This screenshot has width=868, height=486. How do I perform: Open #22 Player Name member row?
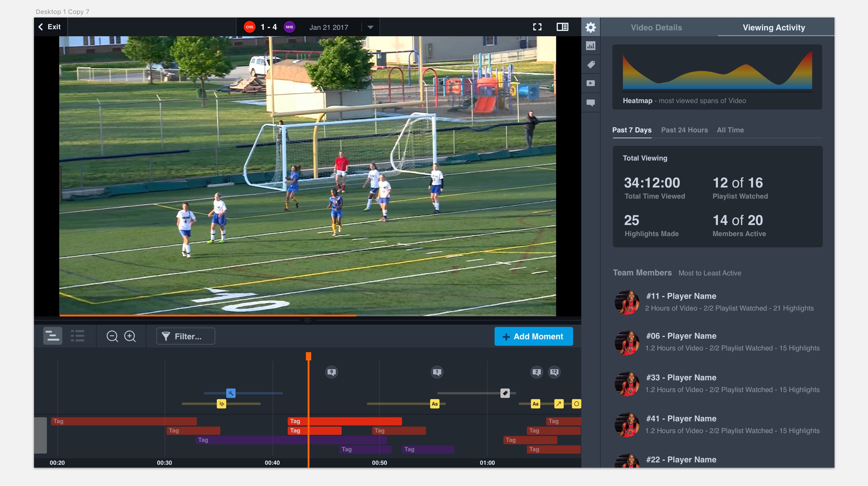[x=717, y=460]
